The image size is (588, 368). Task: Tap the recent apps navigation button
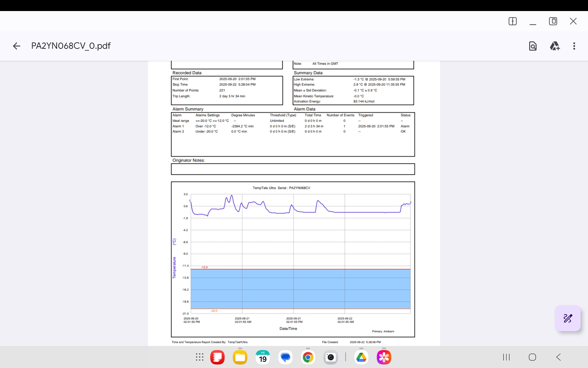(507, 357)
